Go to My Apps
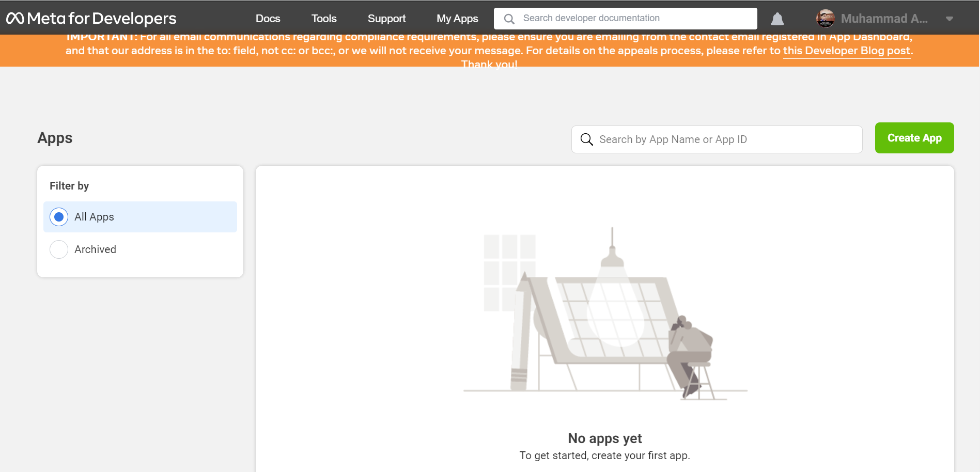Screen dimensions: 980x472 point(457,19)
